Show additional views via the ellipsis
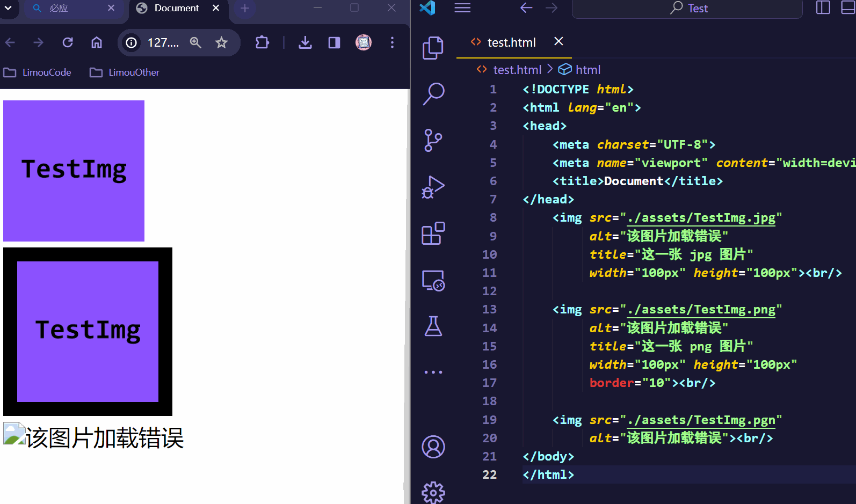 click(x=433, y=372)
